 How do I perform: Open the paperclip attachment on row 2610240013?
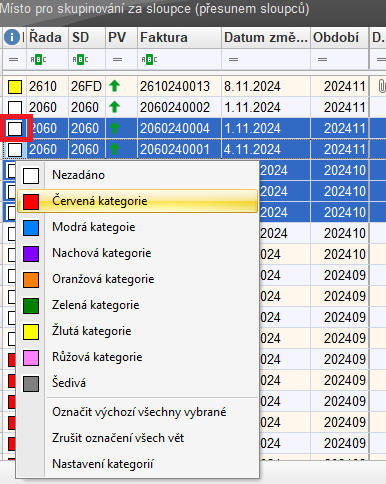(382, 86)
